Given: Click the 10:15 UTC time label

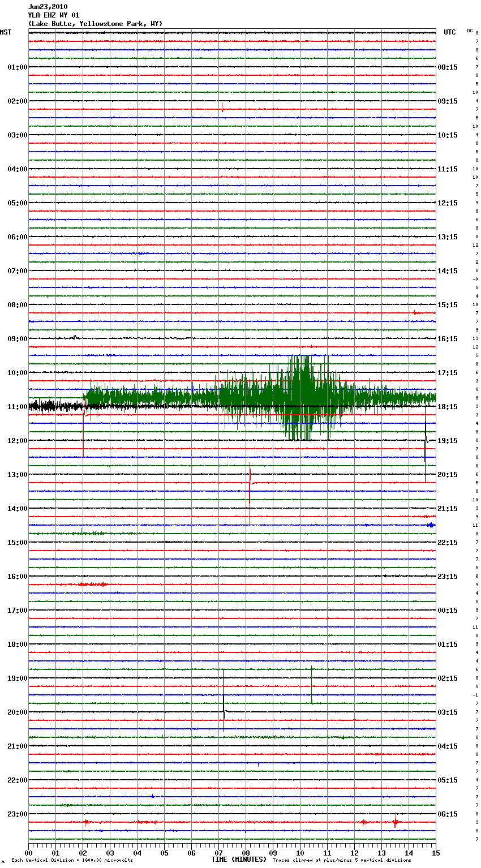Looking at the screenshot, I should (x=448, y=135).
